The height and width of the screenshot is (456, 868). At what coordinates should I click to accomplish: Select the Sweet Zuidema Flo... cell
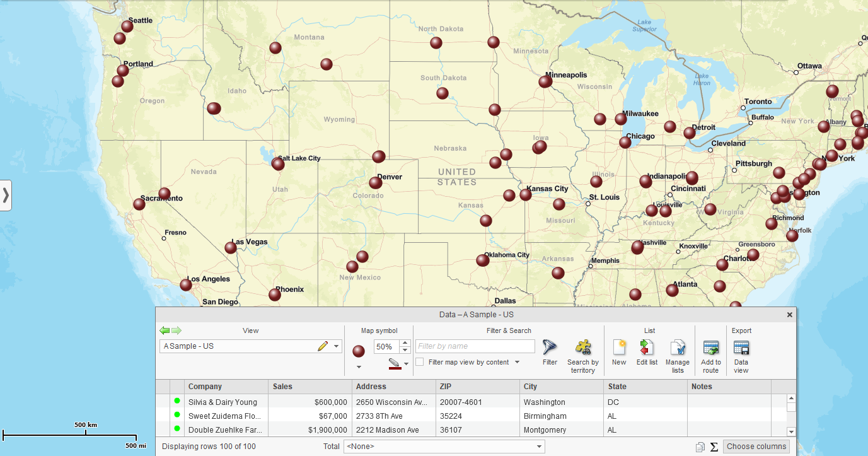pos(226,416)
